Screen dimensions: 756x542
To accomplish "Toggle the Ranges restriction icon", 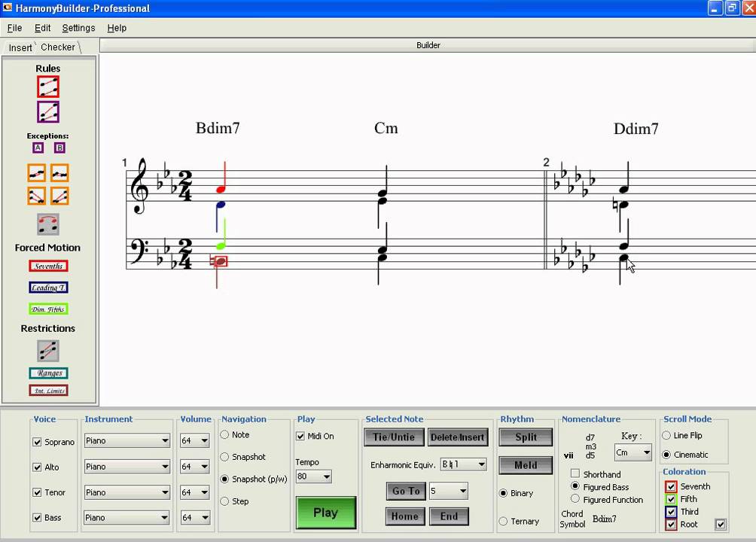I will [48, 373].
